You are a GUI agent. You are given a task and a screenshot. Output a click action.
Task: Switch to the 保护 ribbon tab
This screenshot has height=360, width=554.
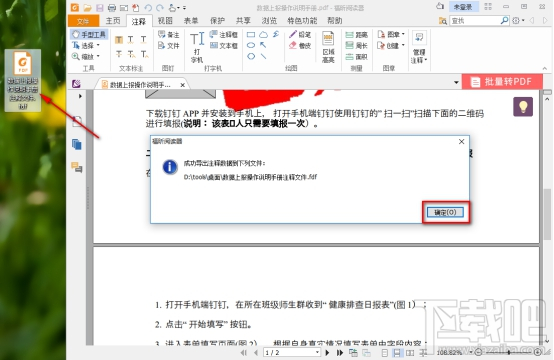(x=217, y=21)
